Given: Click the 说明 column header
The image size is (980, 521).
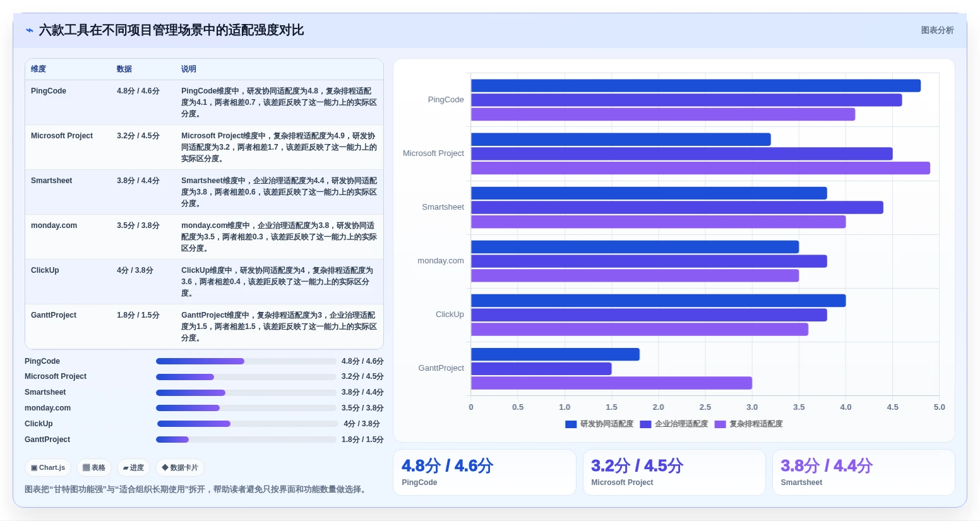Looking at the screenshot, I should 189,69.
